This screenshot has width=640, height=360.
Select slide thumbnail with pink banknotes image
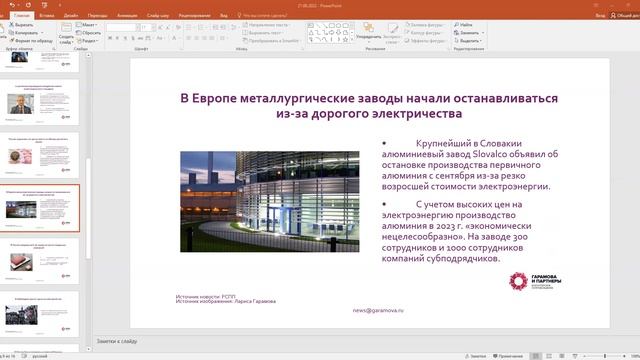[40, 155]
